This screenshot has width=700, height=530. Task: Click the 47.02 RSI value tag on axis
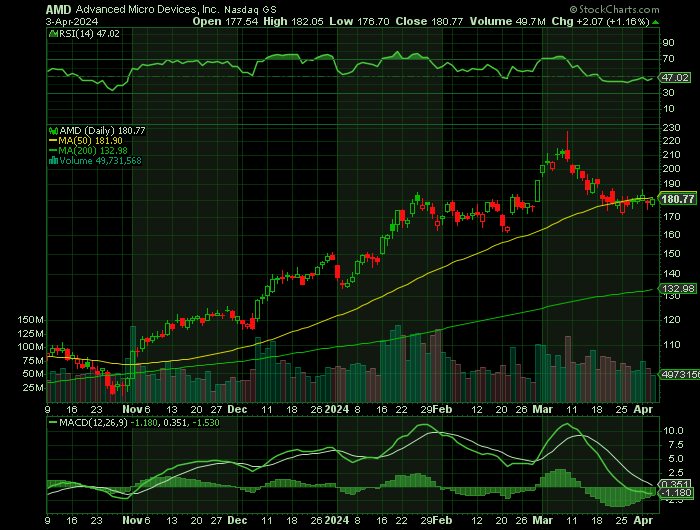(675, 78)
